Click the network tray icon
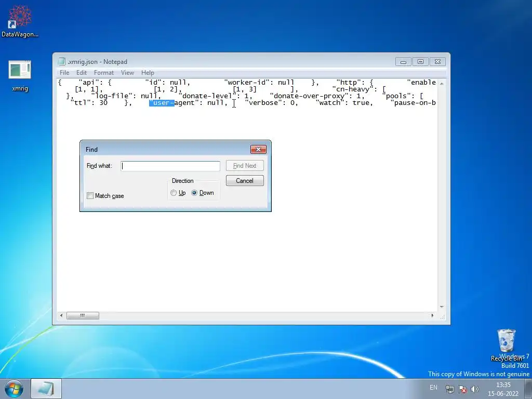This screenshot has height=399, width=532. click(x=450, y=389)
